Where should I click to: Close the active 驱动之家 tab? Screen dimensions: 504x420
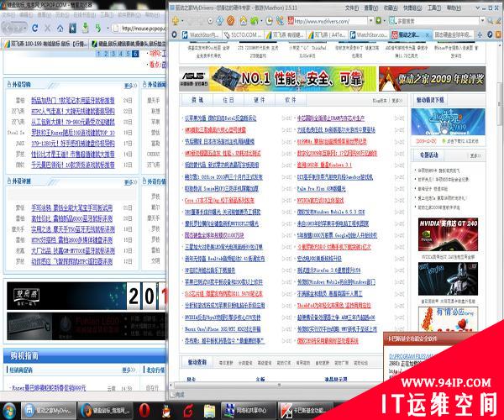(x=428, y=34)
